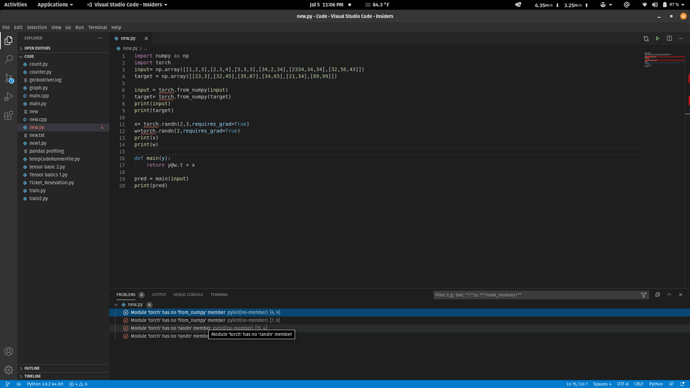Open Source Control view in activity bar
Viewport: 690px width, 388px height.
pos(8,78)
